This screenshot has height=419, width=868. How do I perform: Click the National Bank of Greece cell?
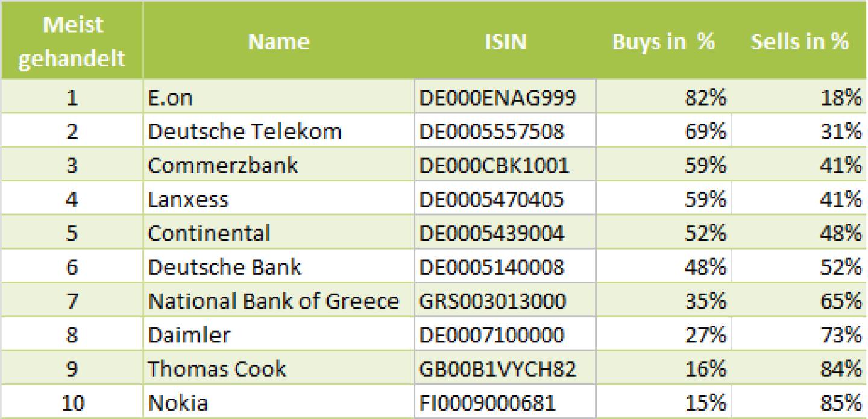tap(278, 300)
